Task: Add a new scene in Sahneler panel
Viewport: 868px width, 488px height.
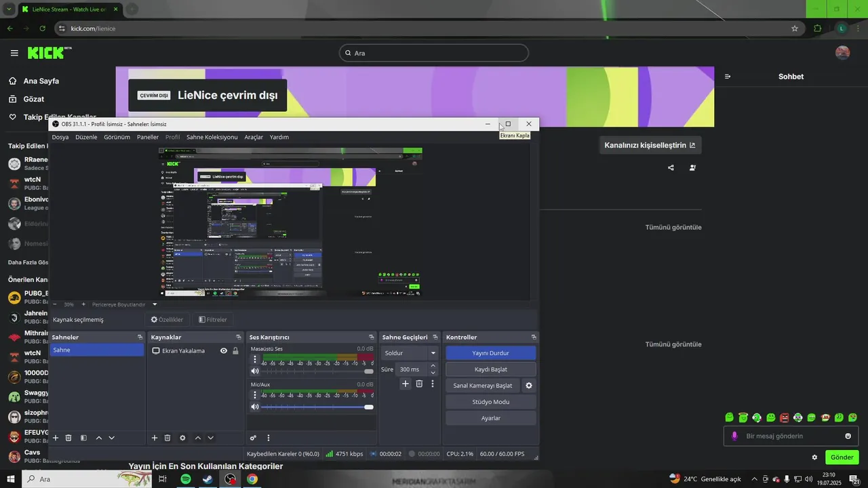Action: (56, 438)
